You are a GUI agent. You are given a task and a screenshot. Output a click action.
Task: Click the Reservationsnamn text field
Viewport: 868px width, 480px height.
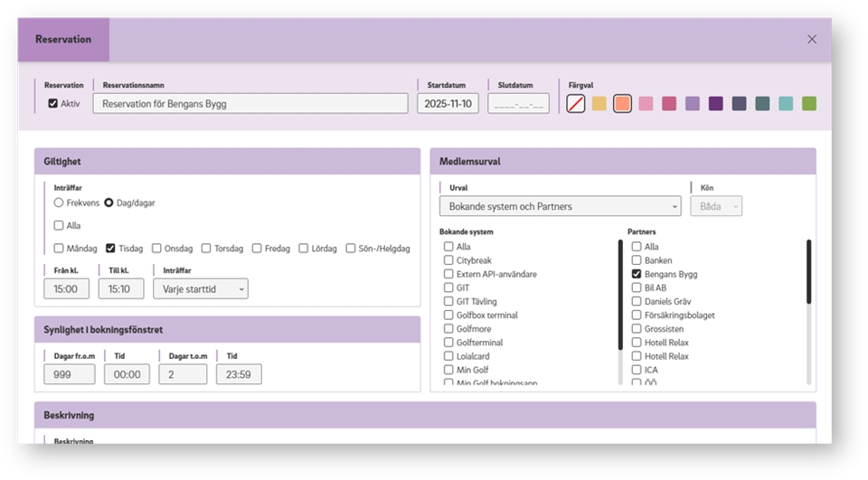[250, 104]
